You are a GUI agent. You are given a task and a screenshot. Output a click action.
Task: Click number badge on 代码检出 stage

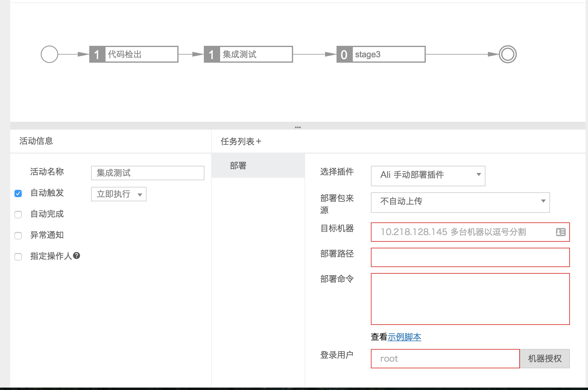(x=97, y=55)
